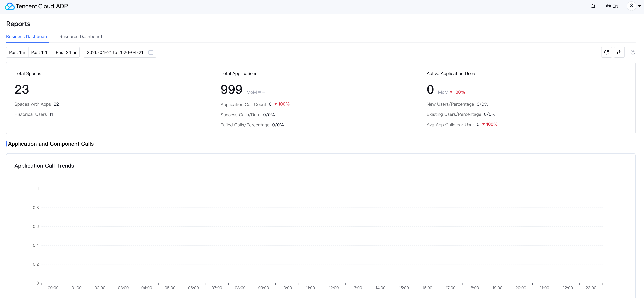Switch to Resource Dashboard tab
Viewport: 644px width, 298px height.
[x=80, y=37]
